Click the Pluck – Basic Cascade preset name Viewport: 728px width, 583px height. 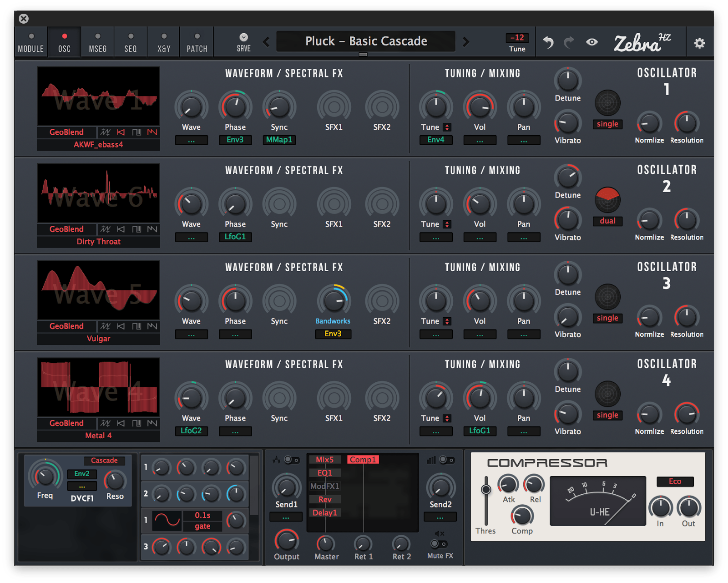tap(365, 41)
